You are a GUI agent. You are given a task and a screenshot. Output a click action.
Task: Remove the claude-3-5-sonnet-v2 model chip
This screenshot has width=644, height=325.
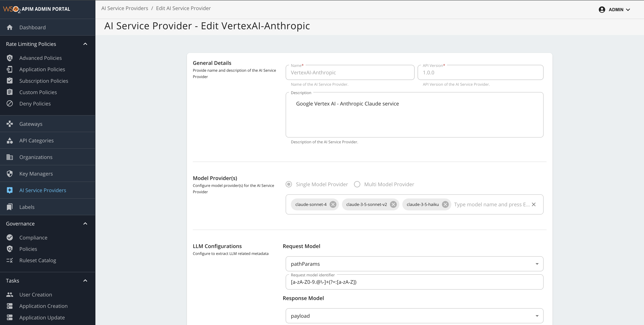pyautogui.click(x=393, y=204)
